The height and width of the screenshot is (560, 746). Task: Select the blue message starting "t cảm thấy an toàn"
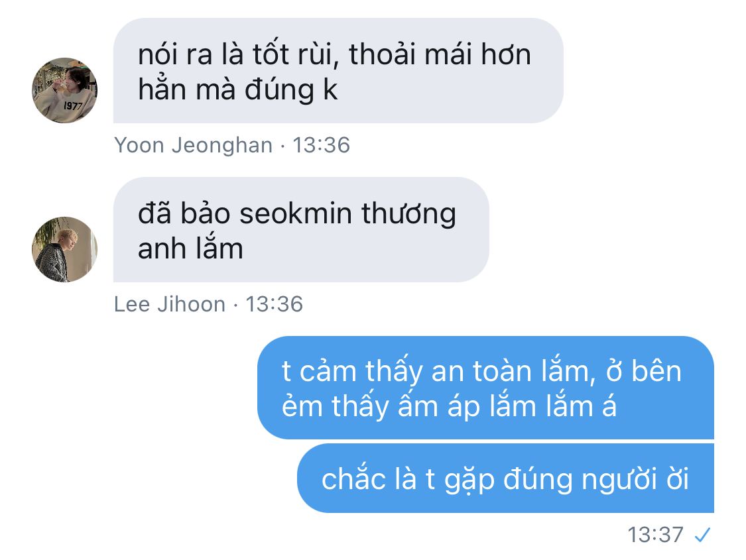[x=486, y=388]
